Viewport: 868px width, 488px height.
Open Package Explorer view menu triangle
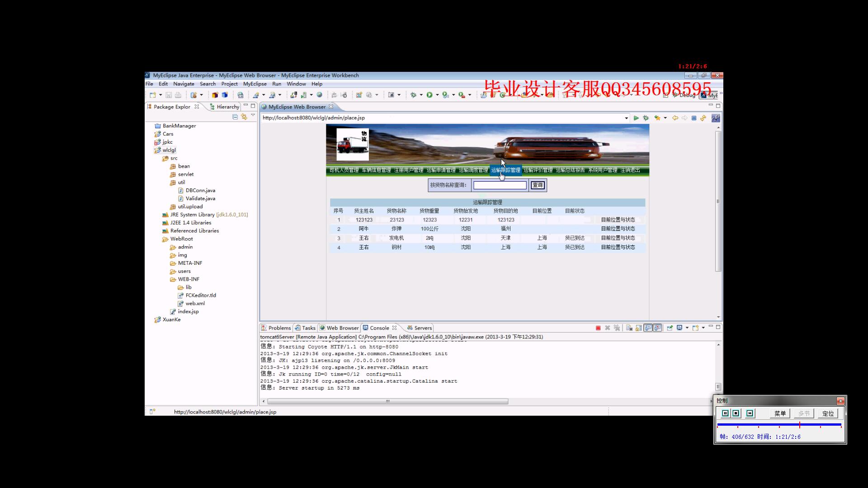click(x=253, y=116)
